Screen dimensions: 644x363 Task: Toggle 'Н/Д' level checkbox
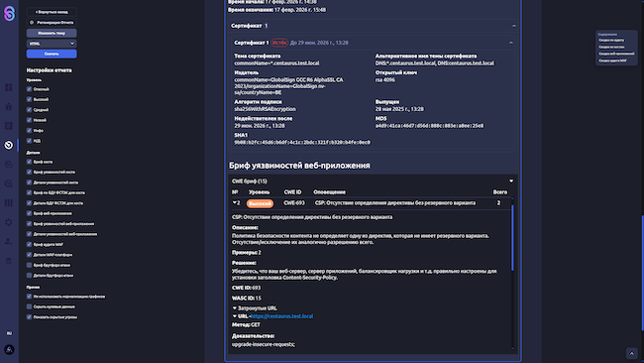(29, 141)
